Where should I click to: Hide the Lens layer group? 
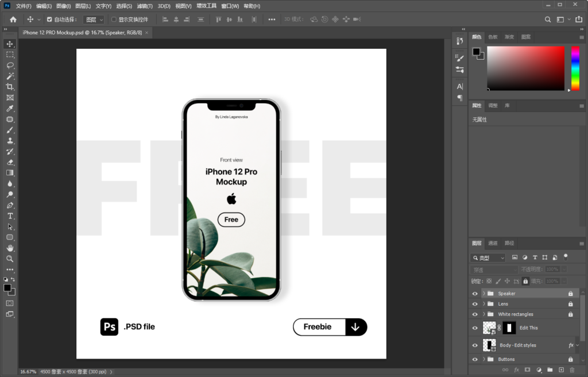coord(475,304)
